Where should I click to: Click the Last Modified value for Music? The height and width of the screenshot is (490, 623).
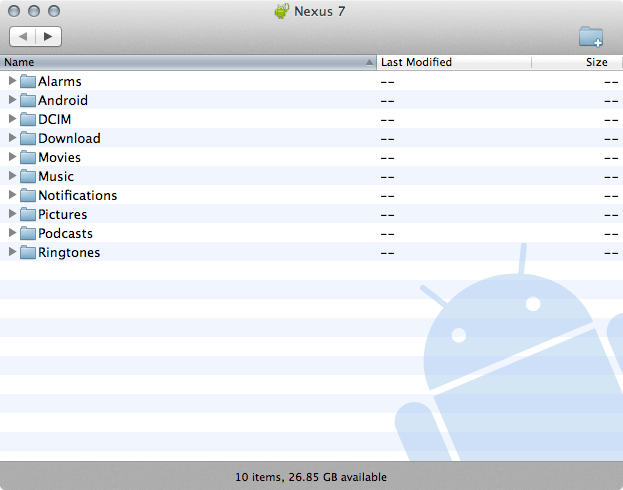(387, 177)
